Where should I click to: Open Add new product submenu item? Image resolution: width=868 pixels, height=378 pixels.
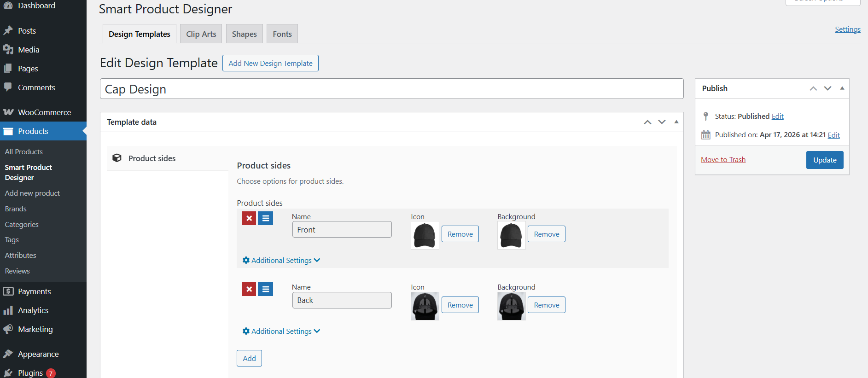(32, 193)
